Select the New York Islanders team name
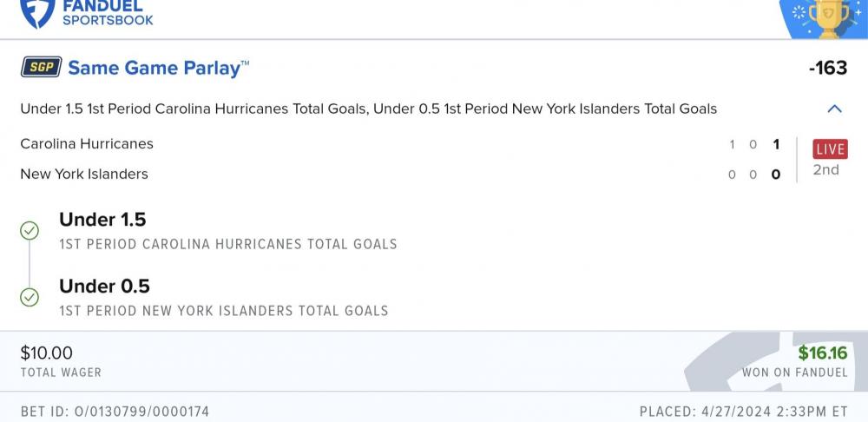This screenshot has width=868, height=422. pyautogui.click(x=84, y=174)
